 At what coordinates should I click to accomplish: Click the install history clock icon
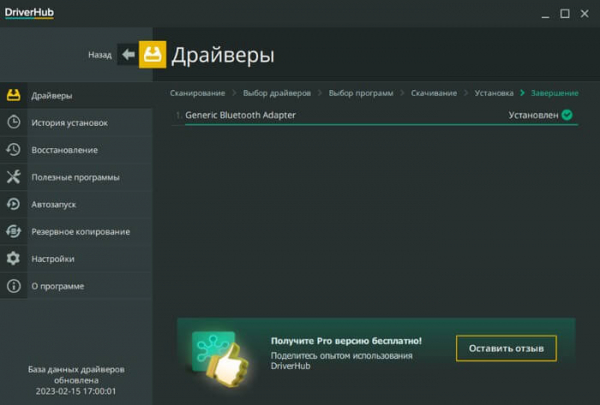click(x=13, y=122)
